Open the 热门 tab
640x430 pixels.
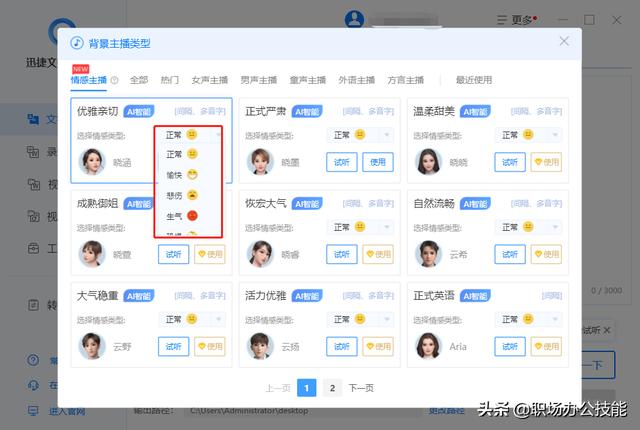click(170, 80)
